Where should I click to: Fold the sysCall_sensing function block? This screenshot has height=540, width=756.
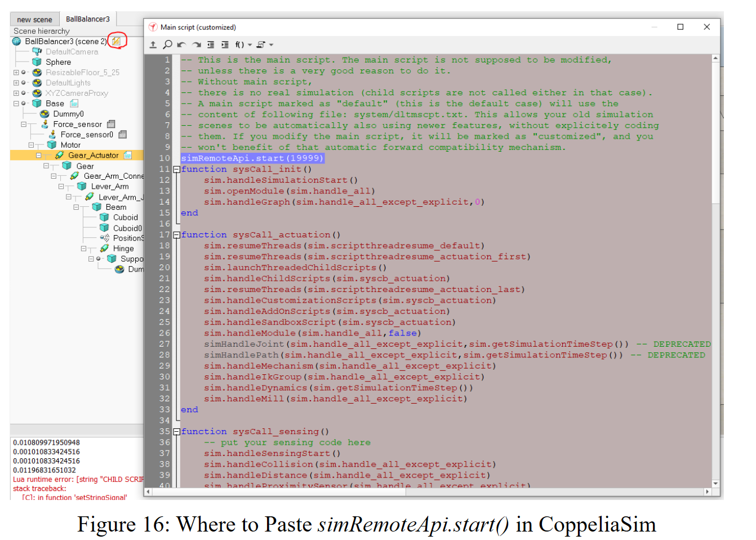(x=176, y=432)
